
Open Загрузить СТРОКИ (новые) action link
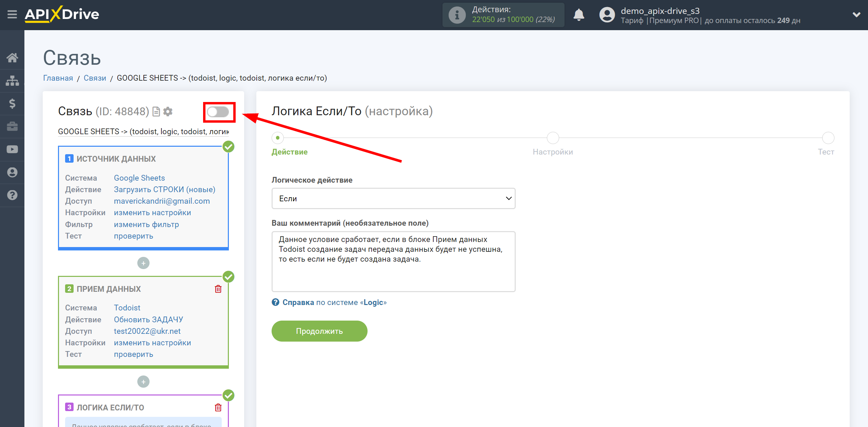pos(165,189)
